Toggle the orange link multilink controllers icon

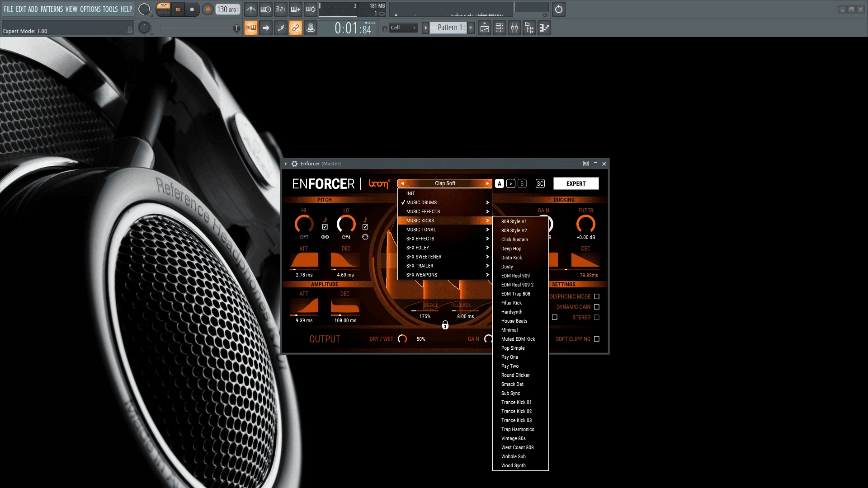296,28
